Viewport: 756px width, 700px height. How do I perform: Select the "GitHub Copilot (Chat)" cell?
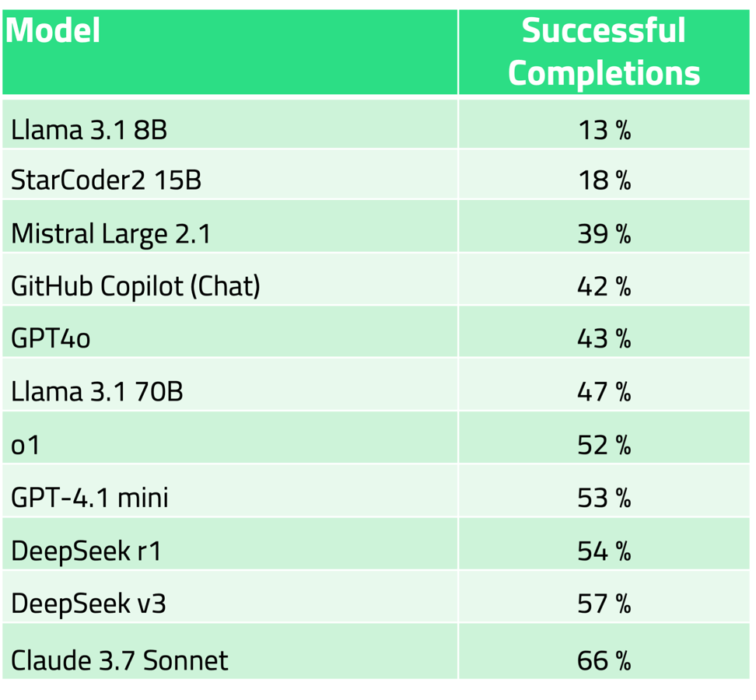pos(135,286)
